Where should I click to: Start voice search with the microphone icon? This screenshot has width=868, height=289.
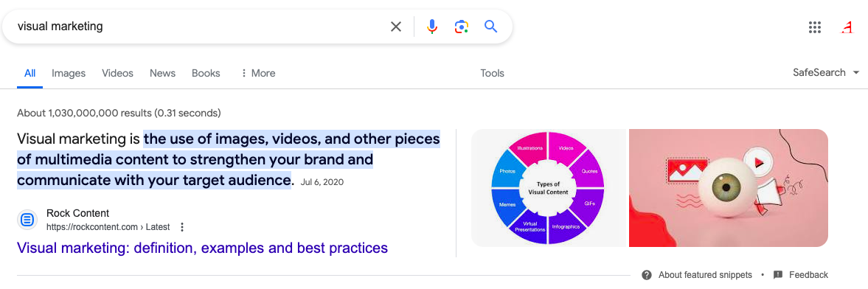tap(432, 27)
